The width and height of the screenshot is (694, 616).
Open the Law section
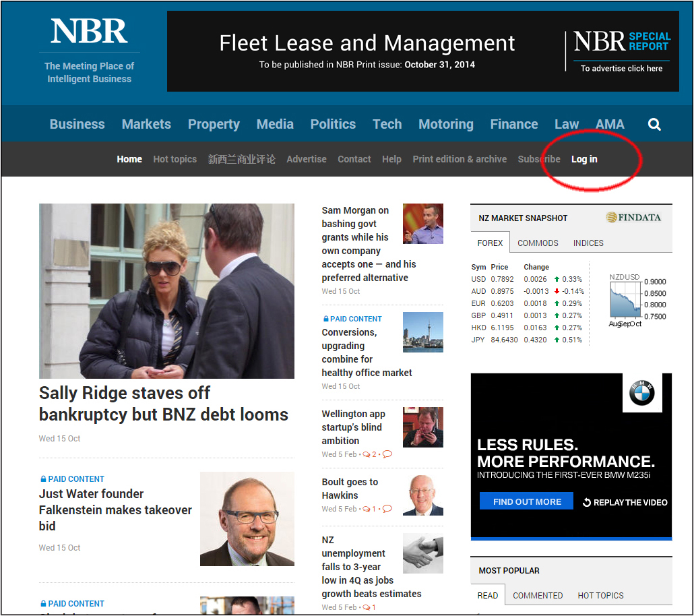tap(567, 125)
